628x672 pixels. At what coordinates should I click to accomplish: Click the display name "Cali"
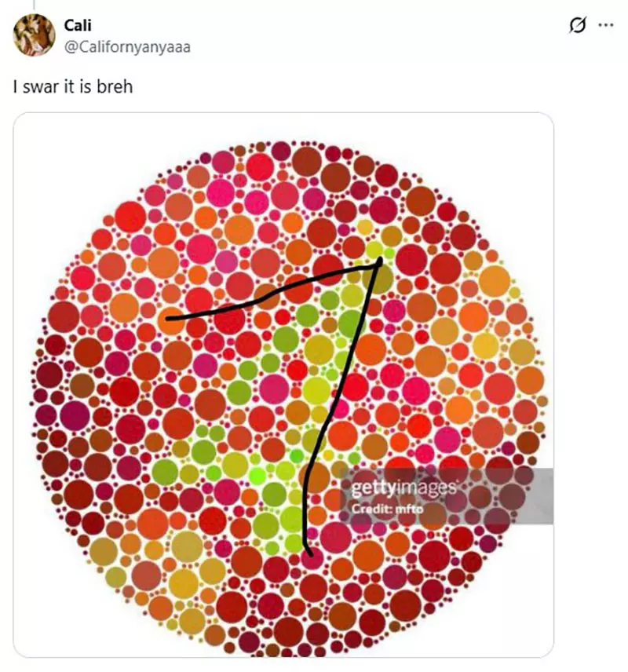77,26
